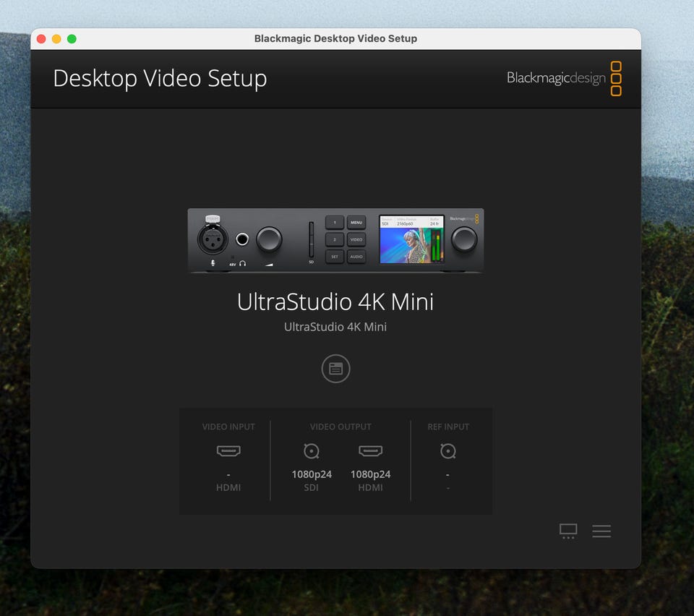
Task: Click the Video Output HDMI connector icon
Action: (x=370, y=451)
